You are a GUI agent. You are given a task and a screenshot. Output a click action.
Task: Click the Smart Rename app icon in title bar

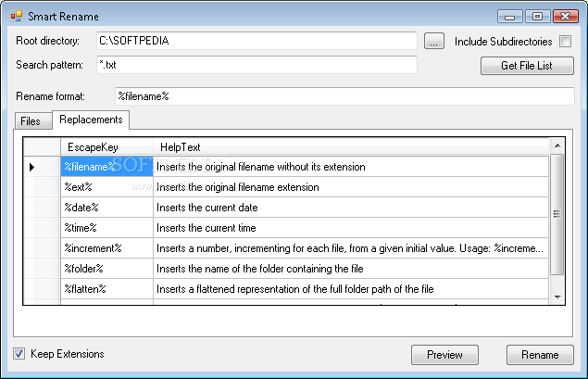tap(17, 16)
